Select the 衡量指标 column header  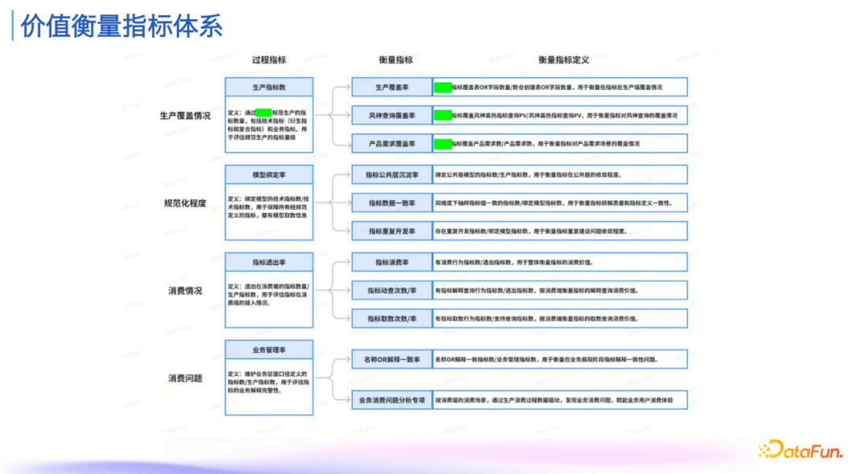click(395, 59)
